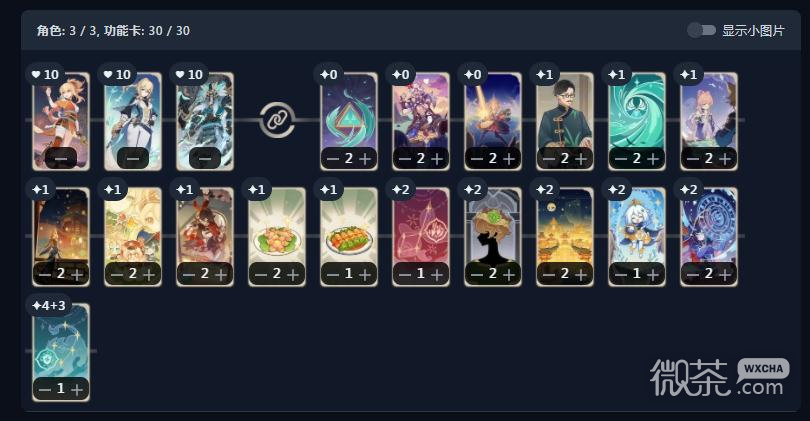Open the 微茶 WXCHA.com watermark link

coord(719,377)
